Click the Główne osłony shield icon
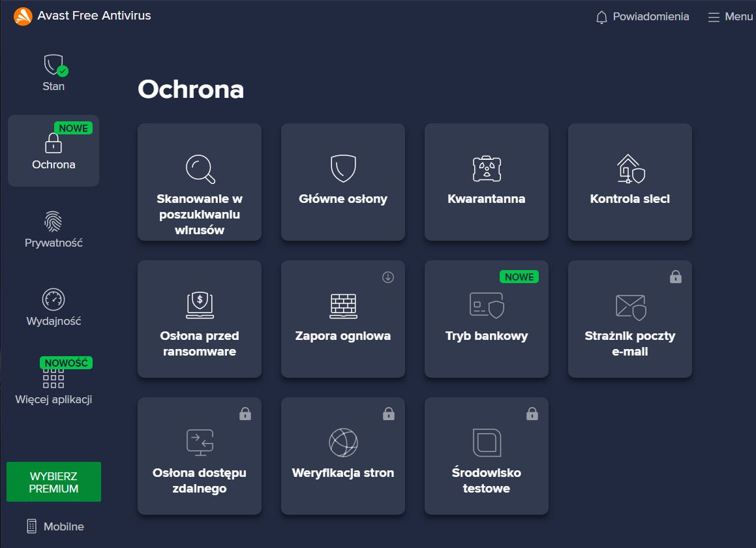 click(x=343, y=168)
